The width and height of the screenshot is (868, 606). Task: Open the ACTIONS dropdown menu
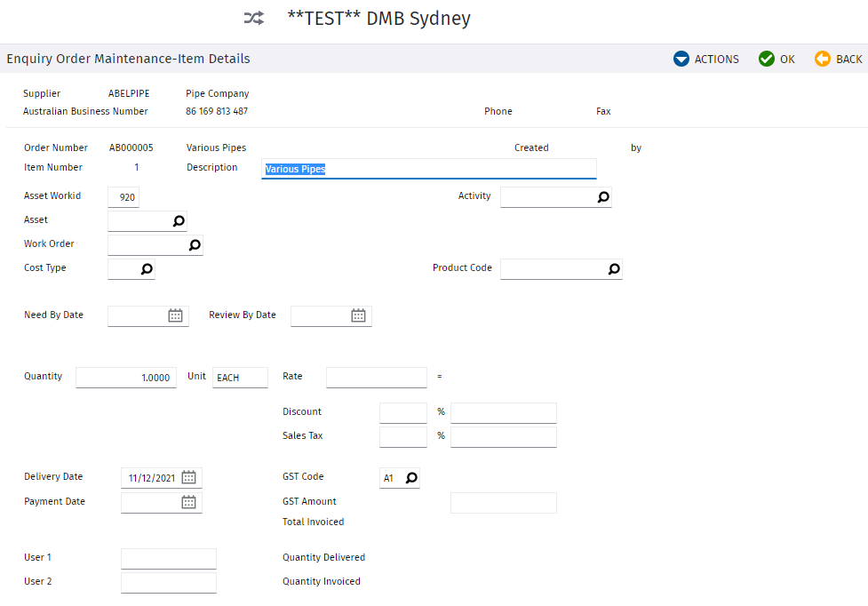[705, 59]
